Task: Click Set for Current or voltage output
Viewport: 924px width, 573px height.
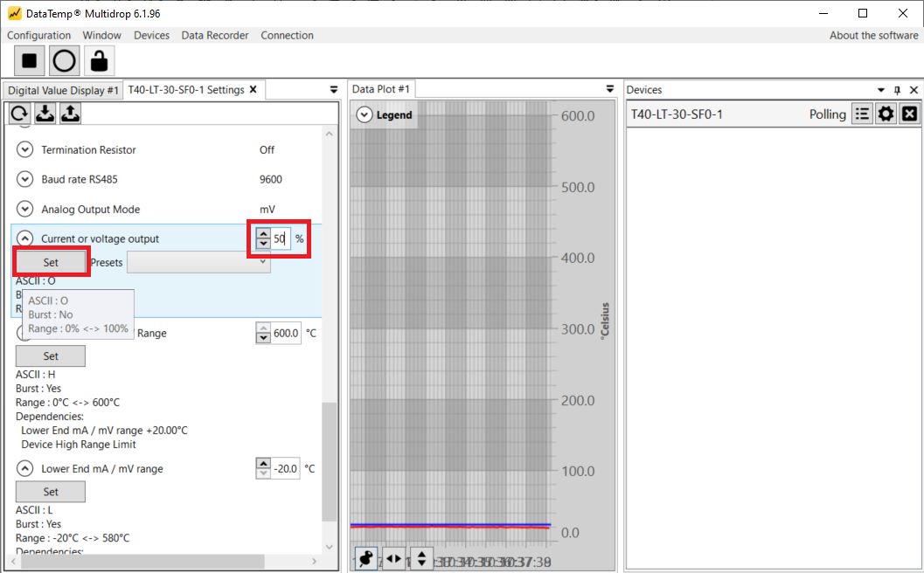Action: click(51, 262)
